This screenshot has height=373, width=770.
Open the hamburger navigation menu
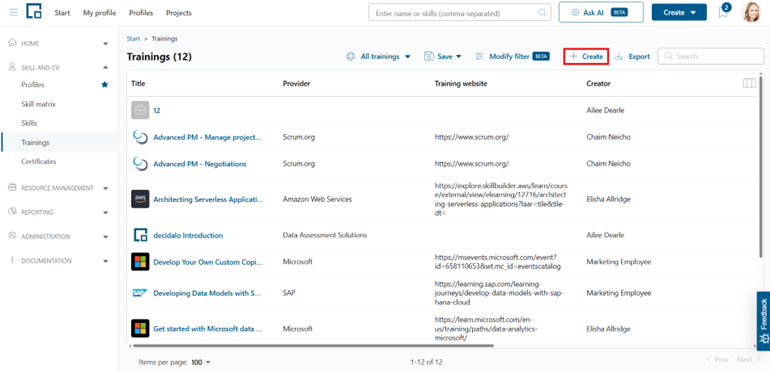[x=14, y=13]
